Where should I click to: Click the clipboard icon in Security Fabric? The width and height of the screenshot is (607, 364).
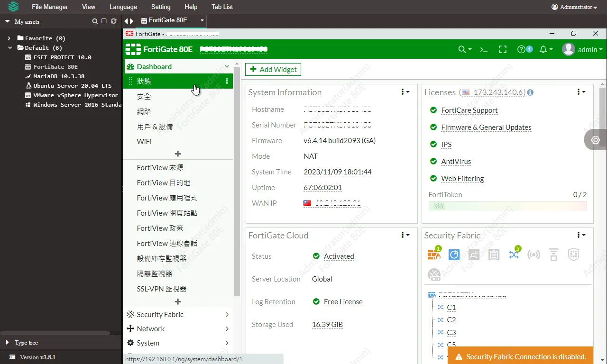point(494,255)
